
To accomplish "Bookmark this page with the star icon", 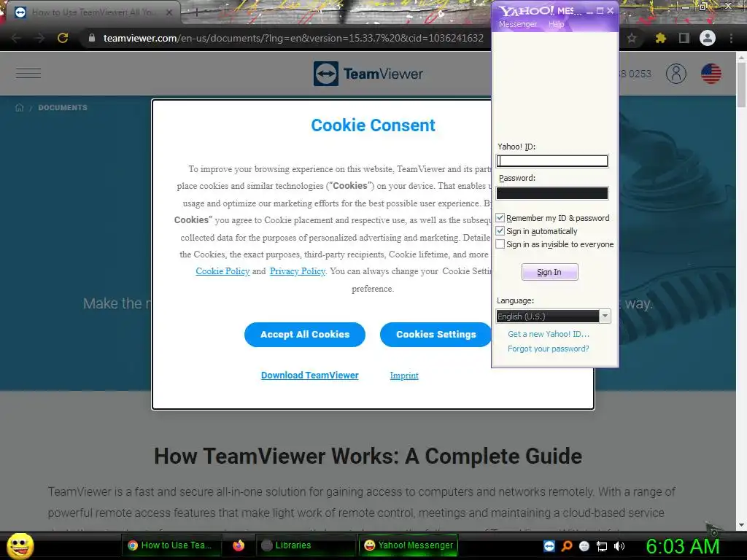I will coord(632,38).
